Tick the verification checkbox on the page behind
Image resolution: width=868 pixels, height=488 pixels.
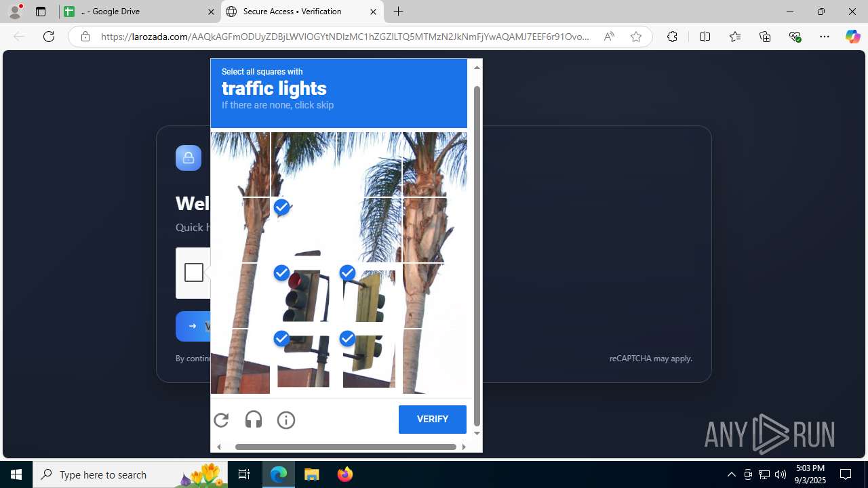tap(194, 272)
